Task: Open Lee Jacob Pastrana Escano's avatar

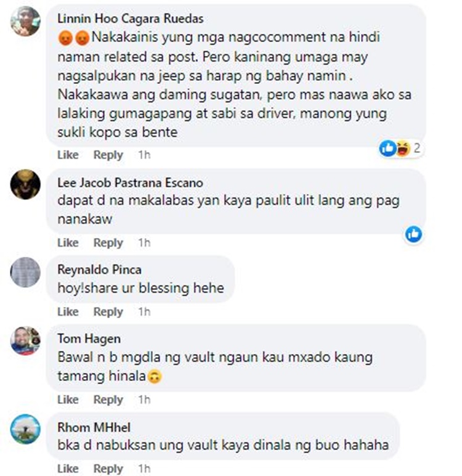Action: pos(25,184)
